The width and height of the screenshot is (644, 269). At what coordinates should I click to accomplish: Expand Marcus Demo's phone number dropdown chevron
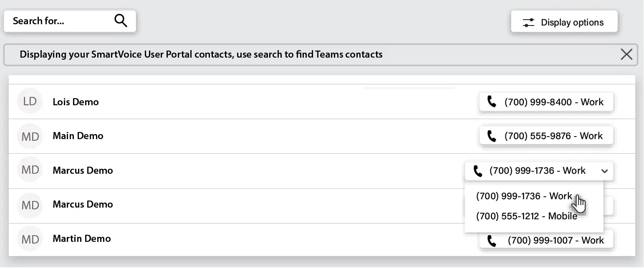pyautogui.click(x=605, y=171)
